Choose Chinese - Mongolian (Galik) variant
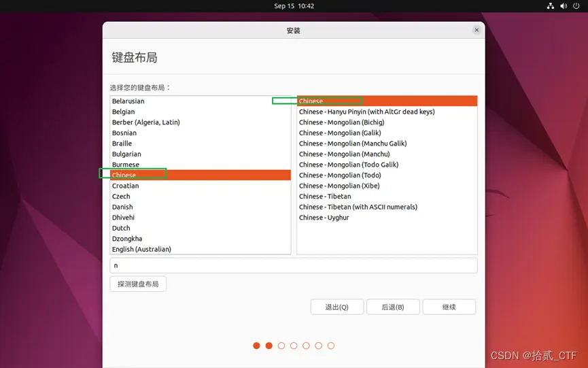The image size is (588, 368). pos(387,133)
